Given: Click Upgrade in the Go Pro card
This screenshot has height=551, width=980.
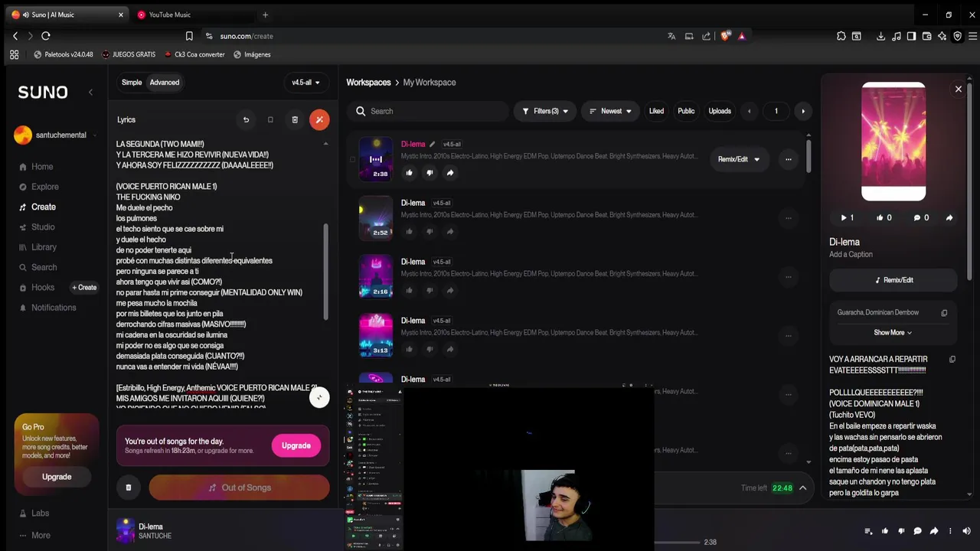Looking at the screenshot, I should [57, 477].
